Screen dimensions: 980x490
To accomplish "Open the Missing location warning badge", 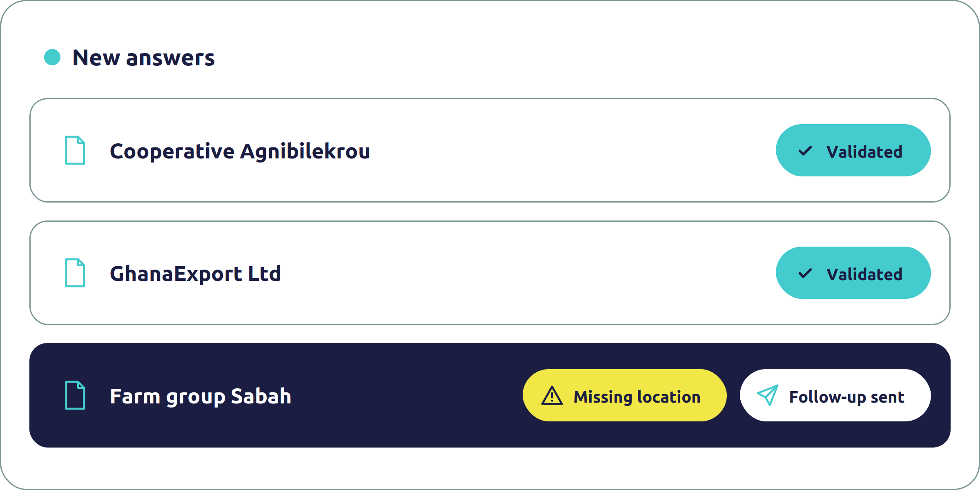I will click(x=625, y=395).
